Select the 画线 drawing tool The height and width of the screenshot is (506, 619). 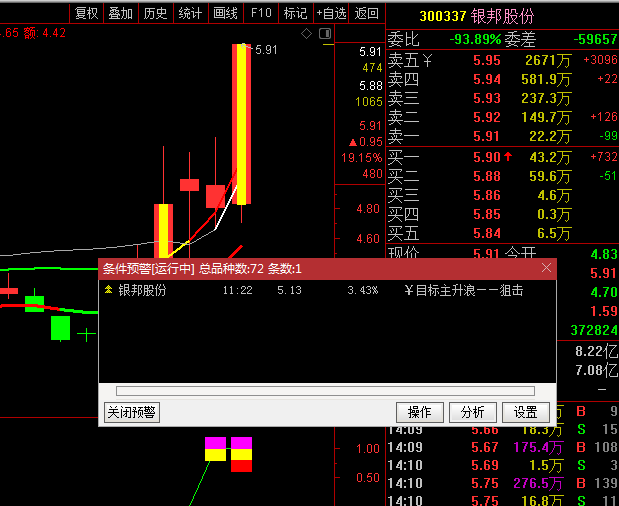pos(225,13)
